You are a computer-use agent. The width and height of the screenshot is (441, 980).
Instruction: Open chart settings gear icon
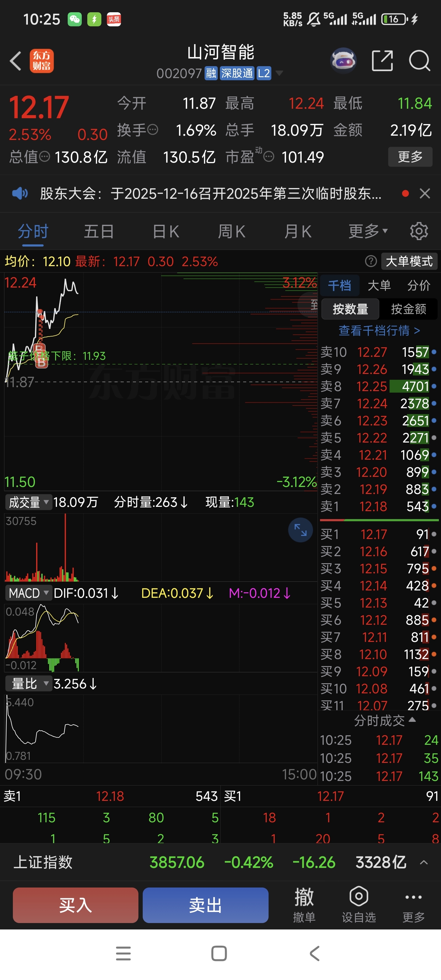pos(419,231)
